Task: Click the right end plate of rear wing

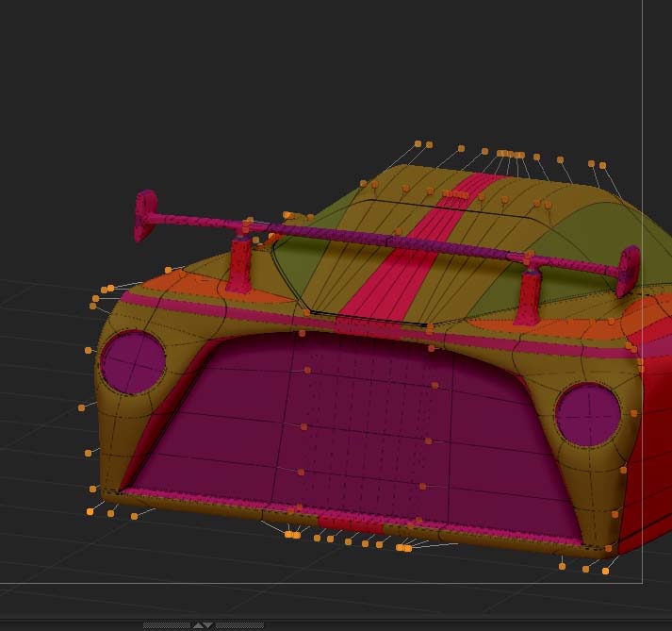Action: point(629,271)
